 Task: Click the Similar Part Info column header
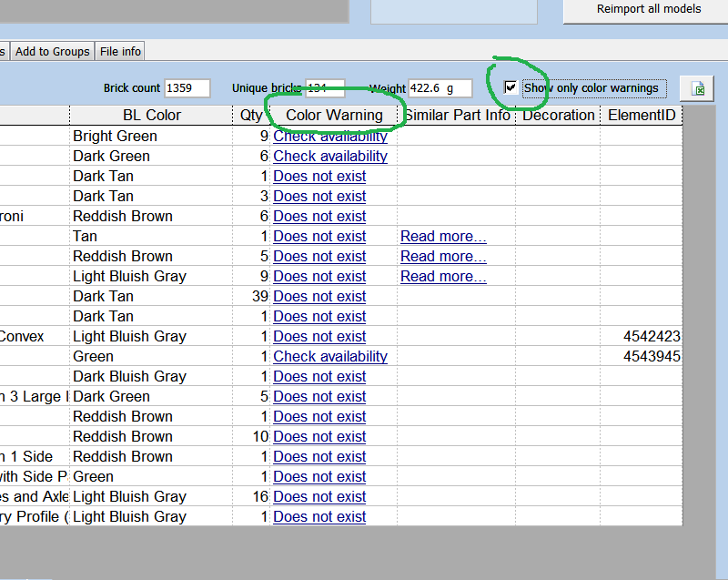(x=457, y=115)
